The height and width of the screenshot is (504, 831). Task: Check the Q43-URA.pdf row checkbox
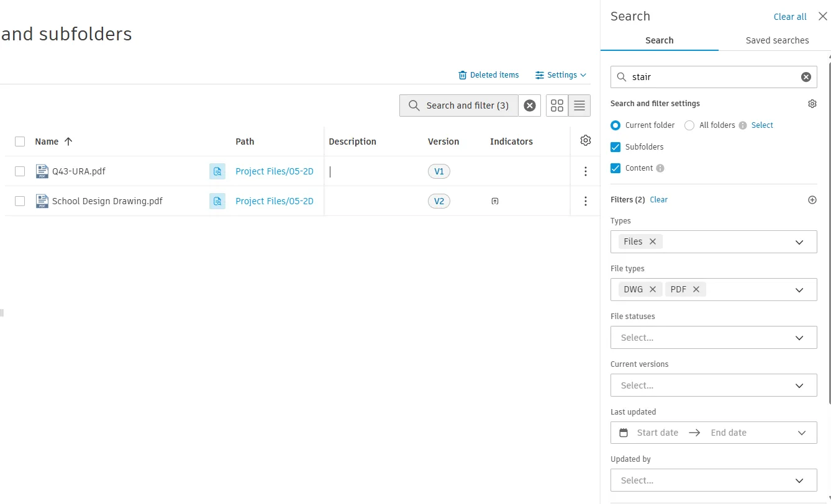tap(20, 171)
